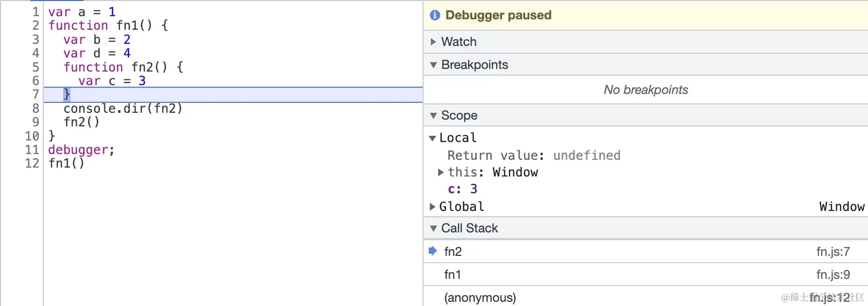868x306 pixels.
Task: Expand the this: Window object
Action: [441, 172]
